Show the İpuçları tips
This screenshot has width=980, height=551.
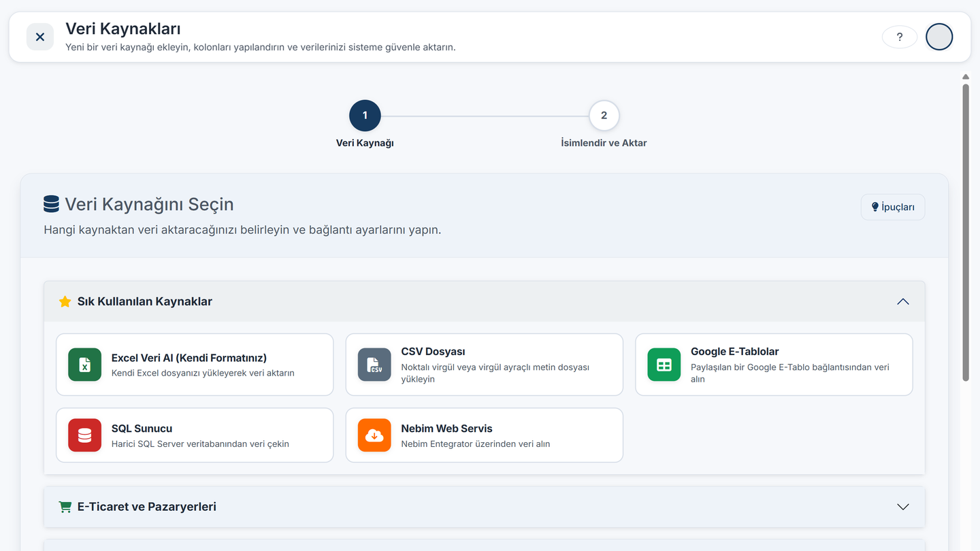coord(893,207)
